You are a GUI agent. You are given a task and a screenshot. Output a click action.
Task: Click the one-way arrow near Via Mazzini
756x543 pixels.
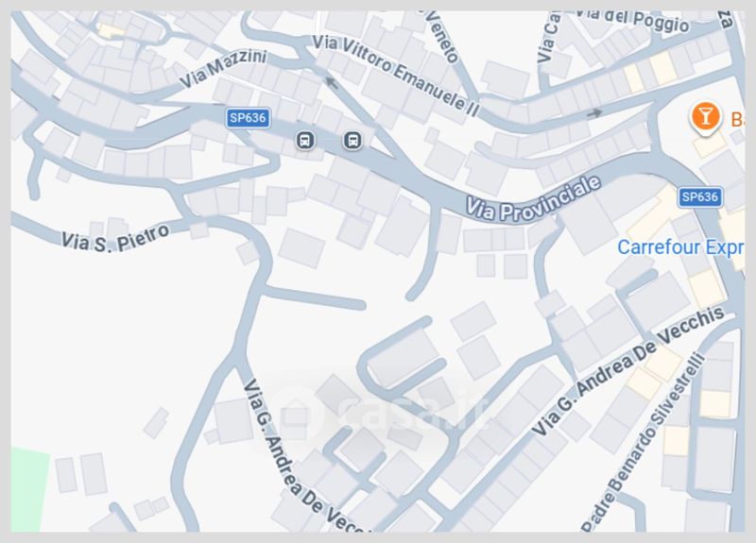[332, 82]
